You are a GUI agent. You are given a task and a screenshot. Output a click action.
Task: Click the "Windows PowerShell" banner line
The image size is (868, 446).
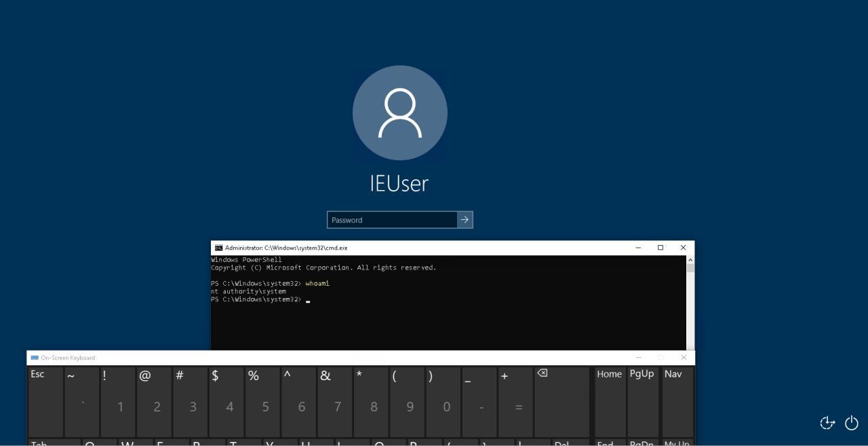coord(246,259)
